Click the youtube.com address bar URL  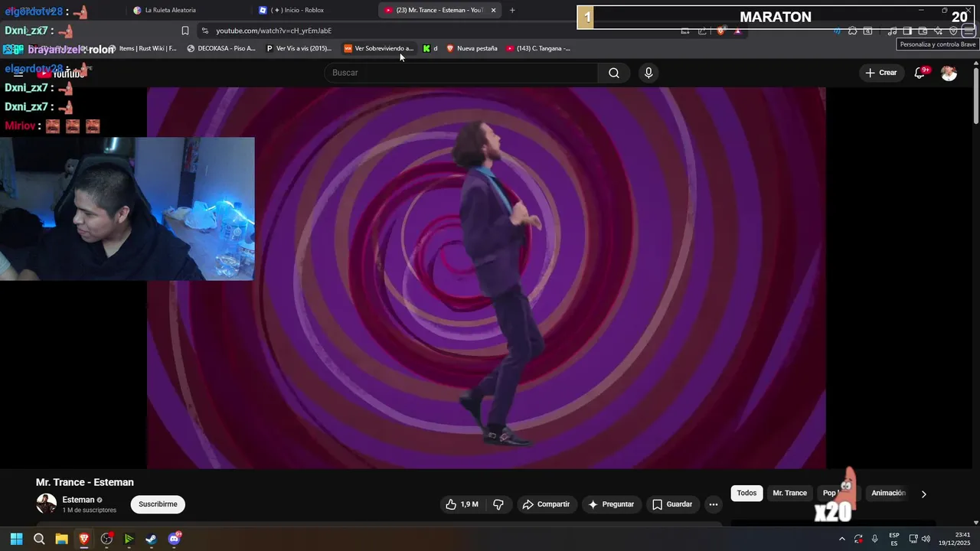point(273,31)
